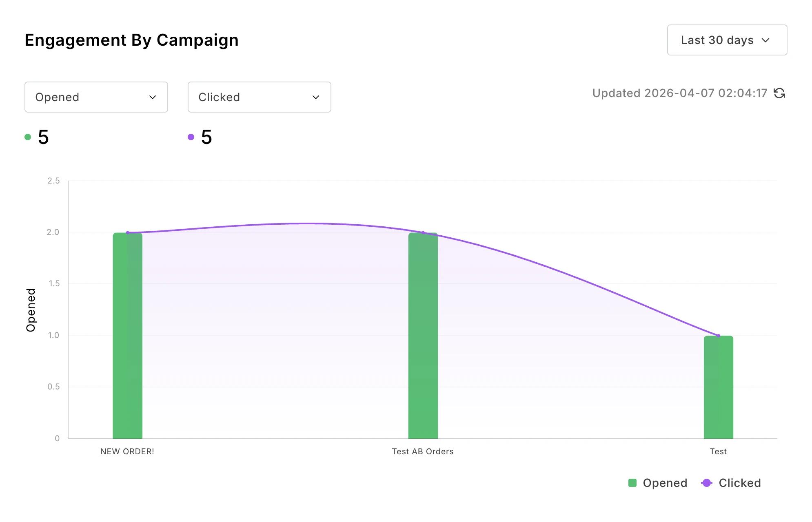The image size is (812, 522).
Task: Click the chevron inside the Opened selector
Action: 153,97
